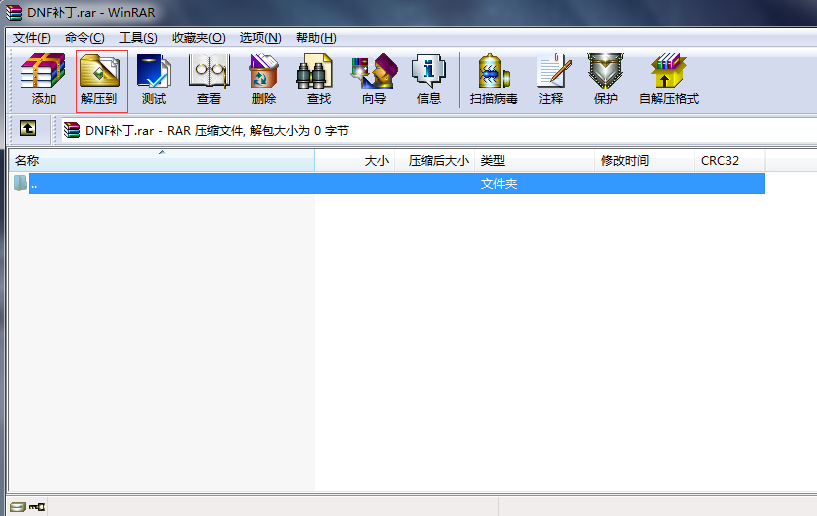Click the key icon in status bar
The height and width of the screenshot is (516, 817).
36,507
